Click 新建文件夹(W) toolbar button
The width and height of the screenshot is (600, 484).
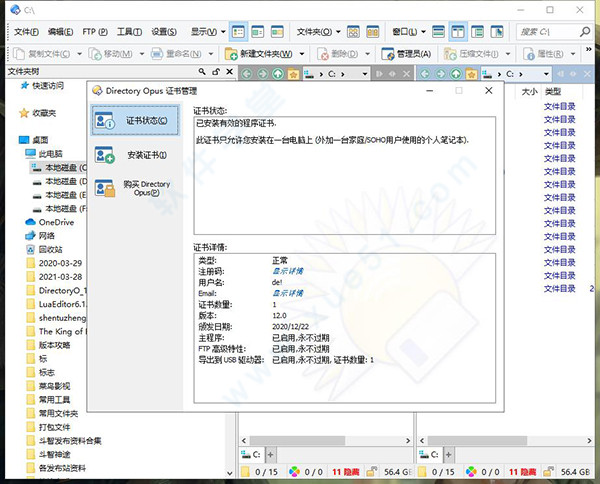point(259,54)
